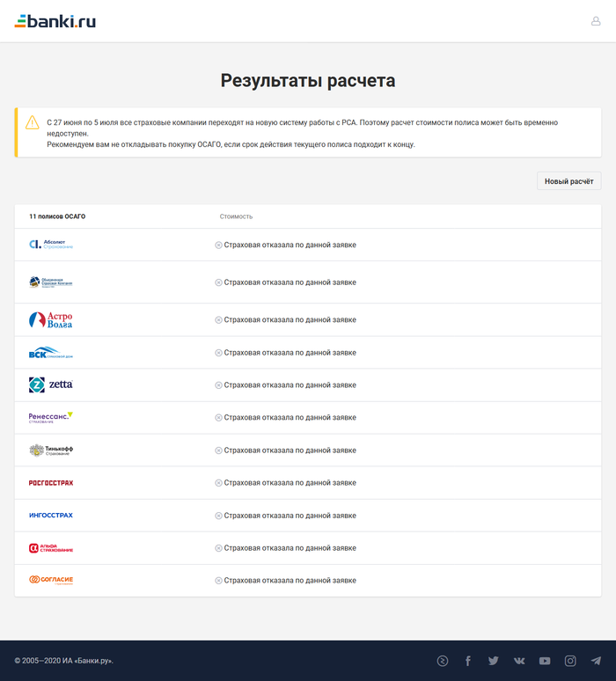Open the Yandex Zen icon in footer
This screenshot has width=616, height=681.
443,661
